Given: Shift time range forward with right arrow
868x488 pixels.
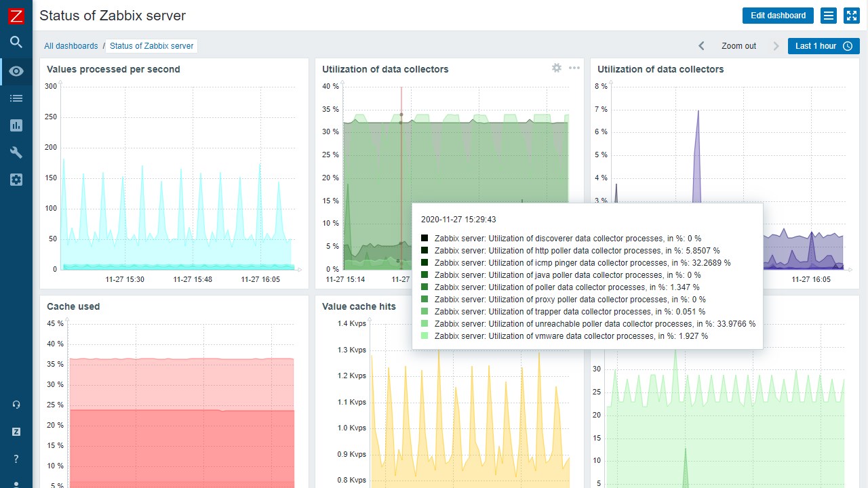Looking at the screenshot, I should (776, 46).
